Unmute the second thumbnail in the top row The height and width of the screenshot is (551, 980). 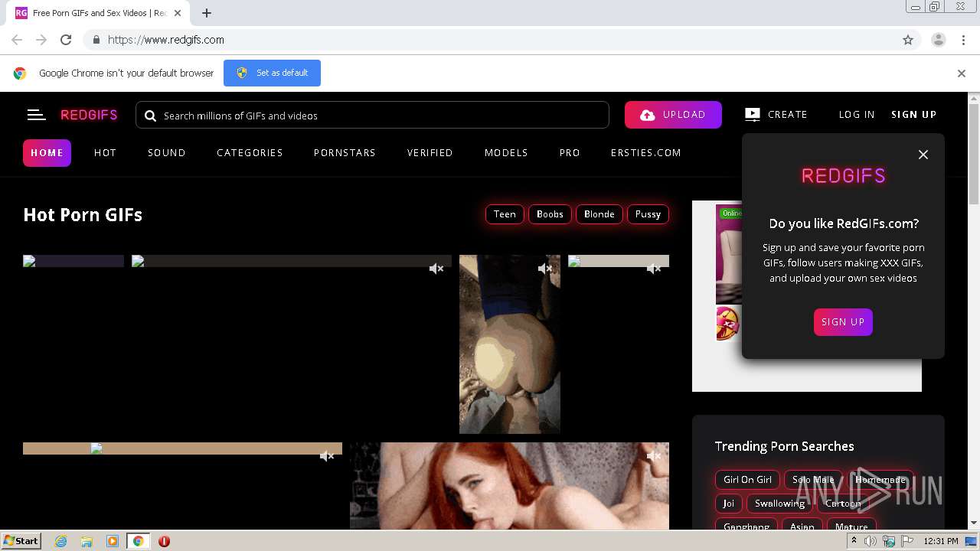(x=436, y=269)
